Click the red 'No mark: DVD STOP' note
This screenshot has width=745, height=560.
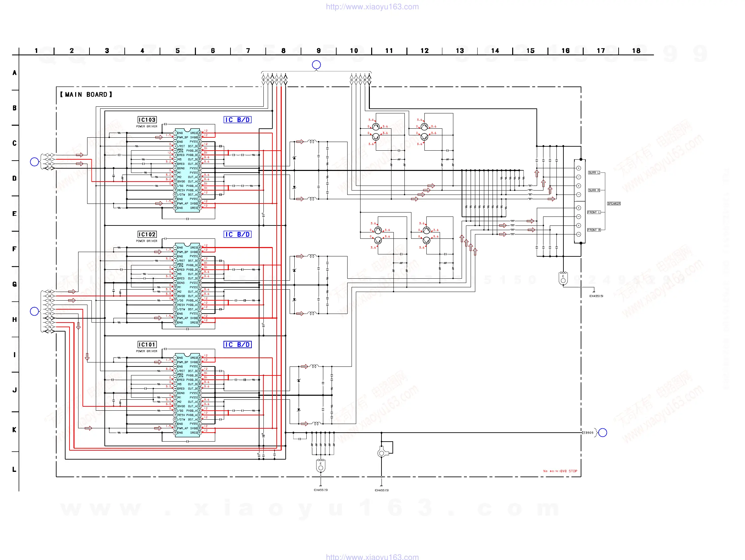pyautogui.click(x=560, y=471)
